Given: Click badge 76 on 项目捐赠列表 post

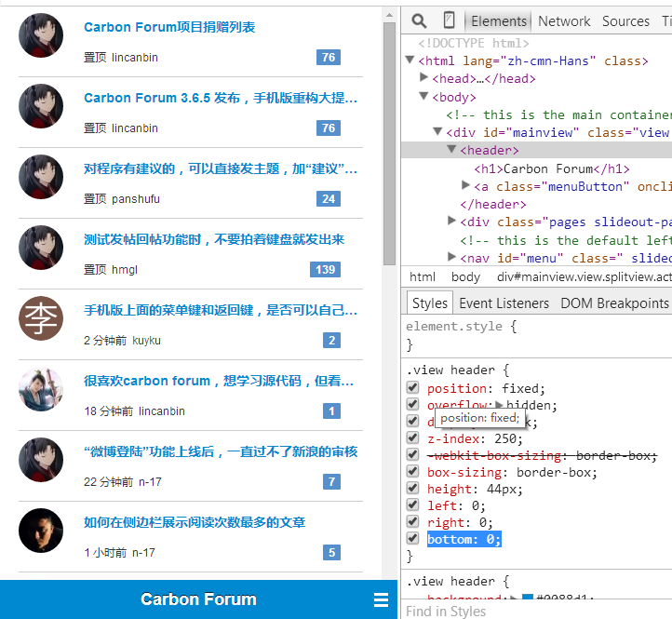Looking at the screenshot, I should click(x=329, y=58).
